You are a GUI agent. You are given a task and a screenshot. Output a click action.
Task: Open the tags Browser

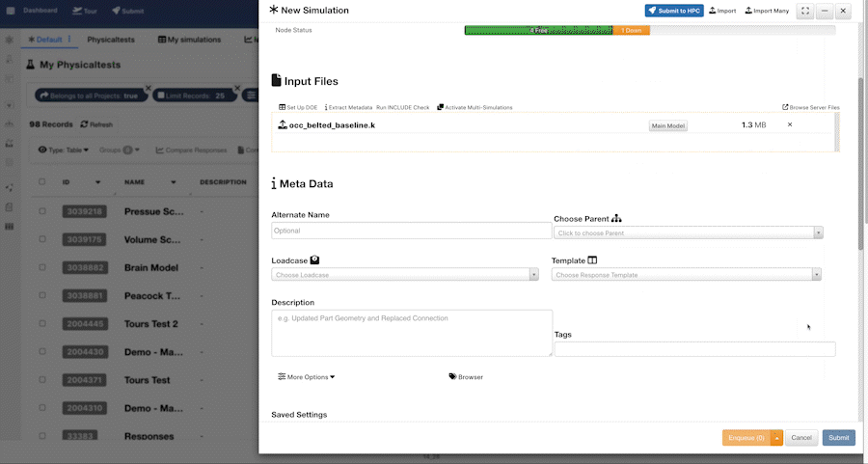point(466,377)
